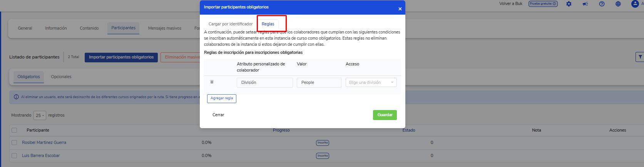Open the Opcionales participants tab

[61, 77]
